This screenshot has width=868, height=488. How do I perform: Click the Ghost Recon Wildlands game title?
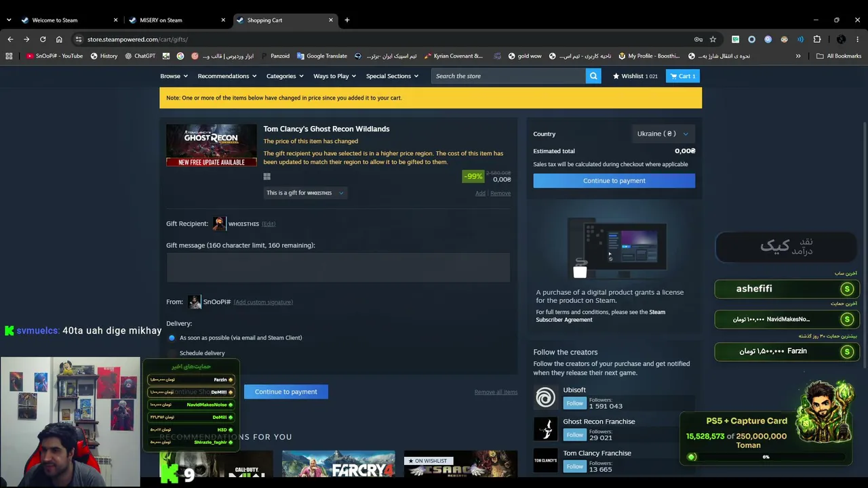click(x=326, y=129)
